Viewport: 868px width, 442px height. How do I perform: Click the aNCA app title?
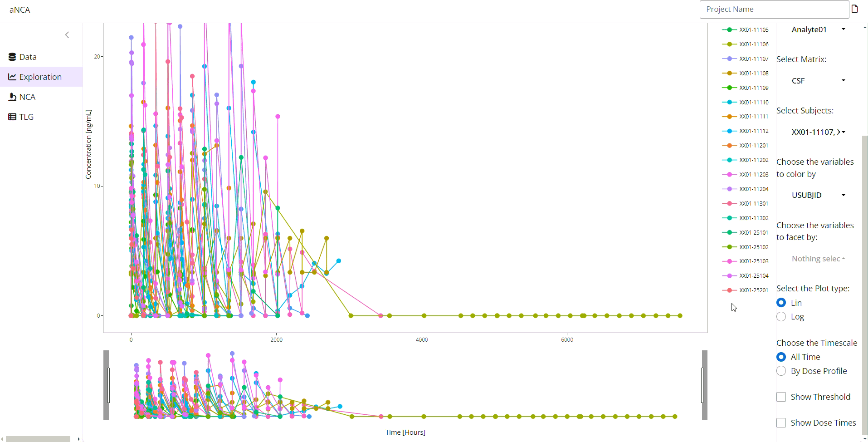20,10
